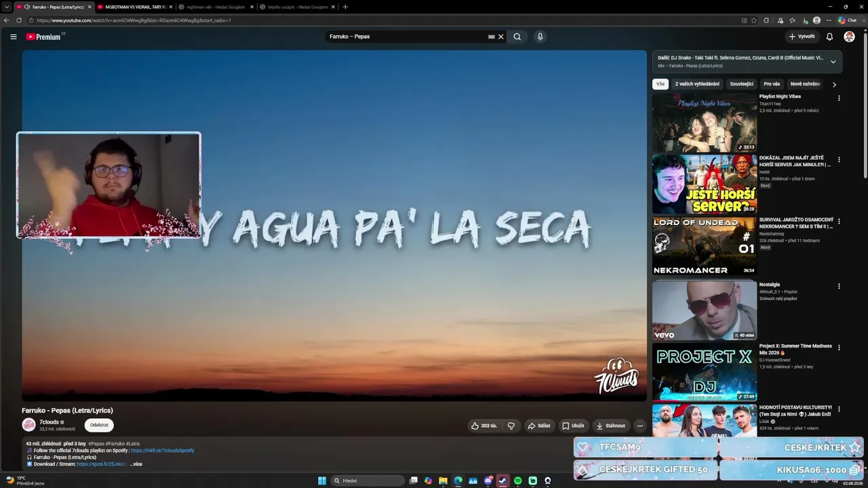Click the Windows taskbar Hledat search box

pyautogui.click(x=368, y=481)
